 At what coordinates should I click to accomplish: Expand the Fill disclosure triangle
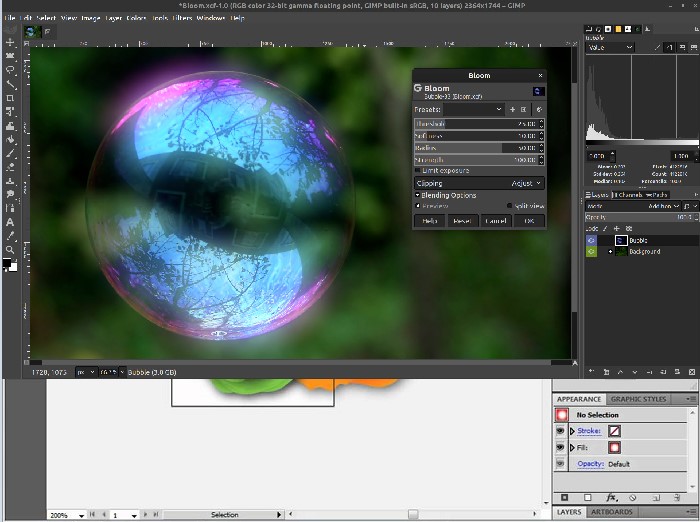(572, 447)
